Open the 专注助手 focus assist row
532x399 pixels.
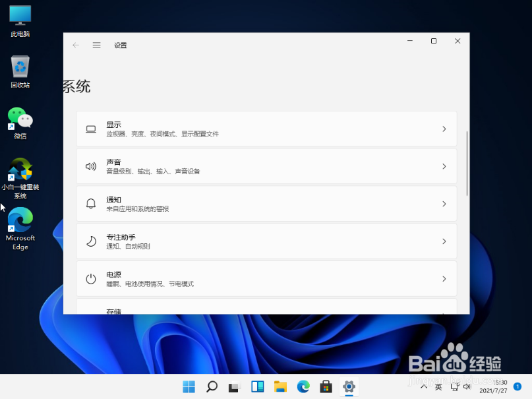266,241
